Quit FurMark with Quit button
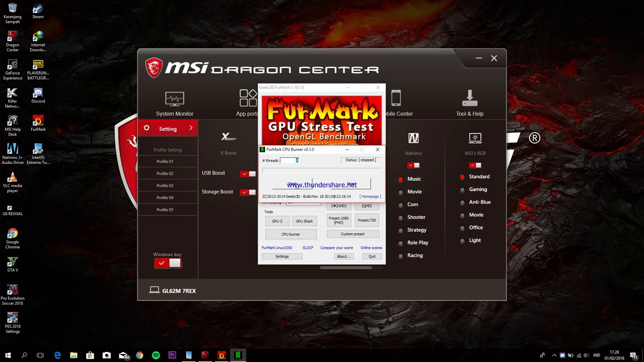 (x=372, y=256)
